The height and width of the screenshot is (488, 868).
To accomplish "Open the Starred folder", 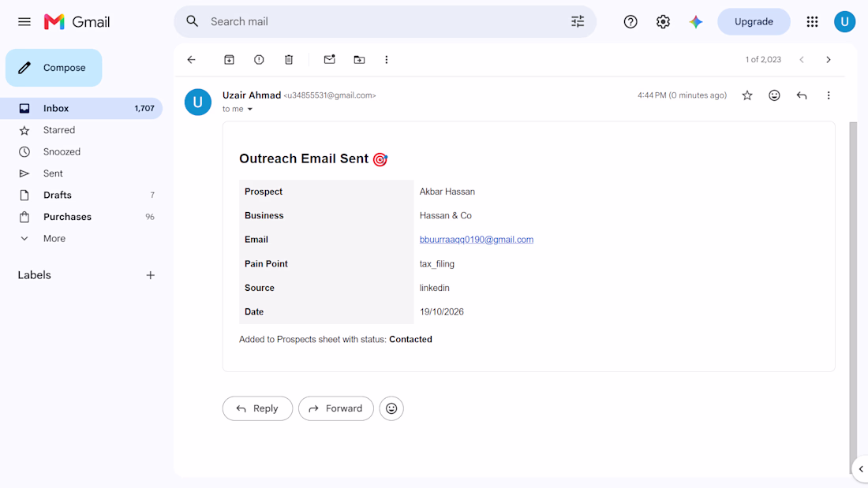I will tap(59, 130).
